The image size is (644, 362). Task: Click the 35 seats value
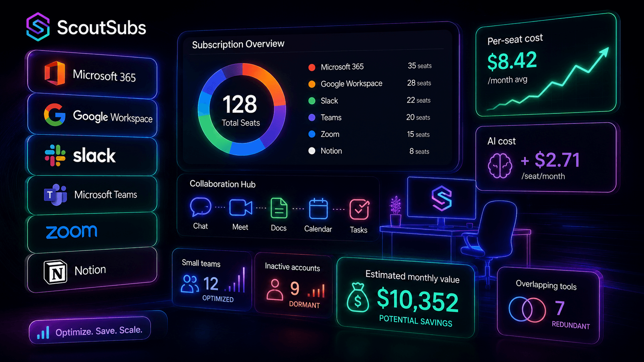419,66
